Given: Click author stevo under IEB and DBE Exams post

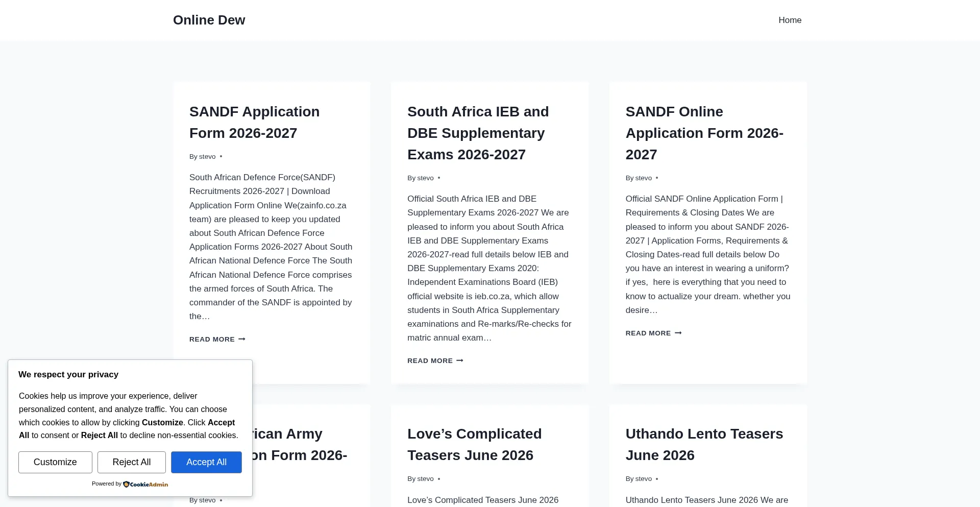Looking at the screenshot, I should (425, 178).
